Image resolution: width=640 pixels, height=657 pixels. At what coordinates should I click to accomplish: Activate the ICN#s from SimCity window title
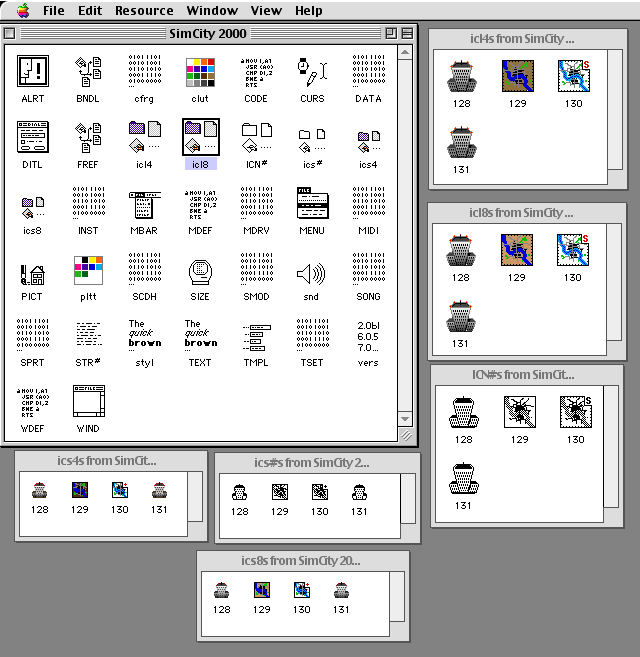point(523,375)
